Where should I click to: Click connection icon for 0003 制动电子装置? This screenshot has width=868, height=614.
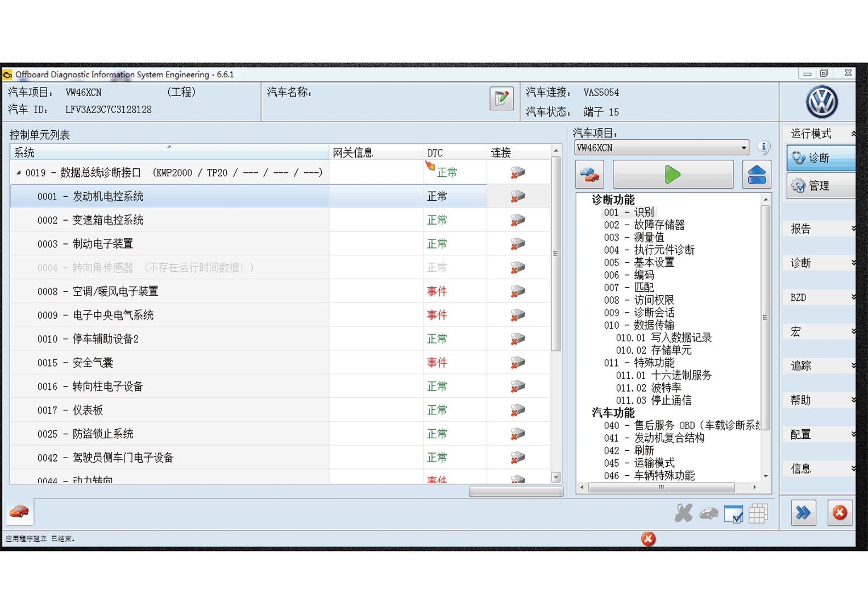(518, 244)
